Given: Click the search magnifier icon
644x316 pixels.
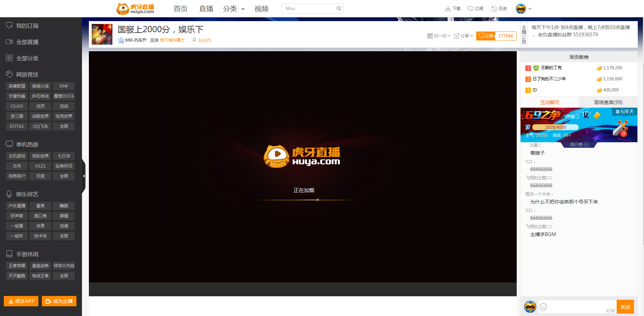Looking at the screenshot, I should pos(339,9).
